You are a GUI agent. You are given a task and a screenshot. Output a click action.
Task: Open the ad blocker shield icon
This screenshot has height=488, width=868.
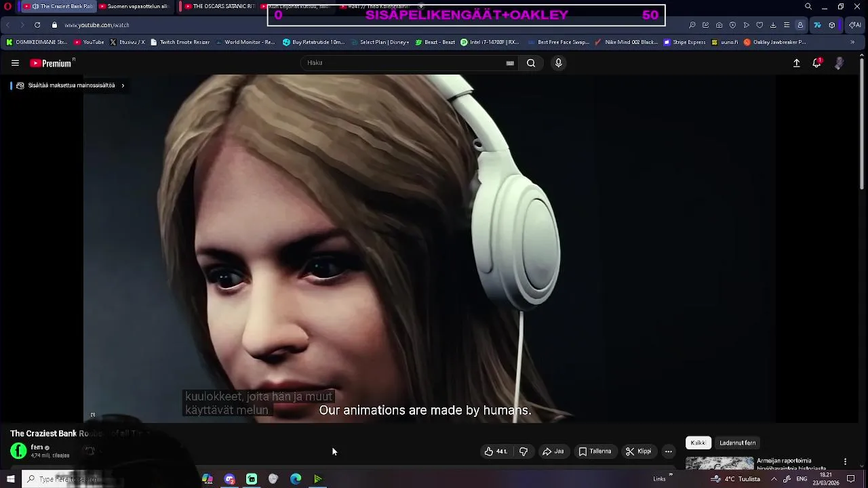click(732, 25)
